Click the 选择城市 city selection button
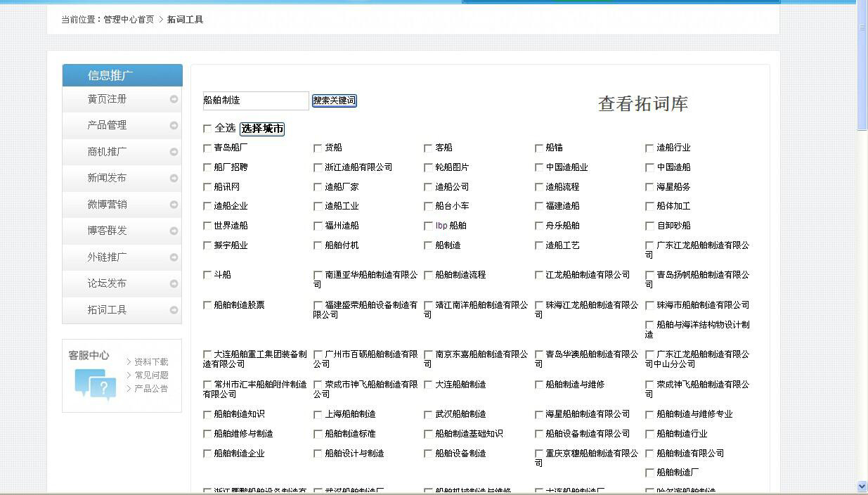Image resolution: width=868 pixels, height=495 pixels. click(x=262, y=129)
